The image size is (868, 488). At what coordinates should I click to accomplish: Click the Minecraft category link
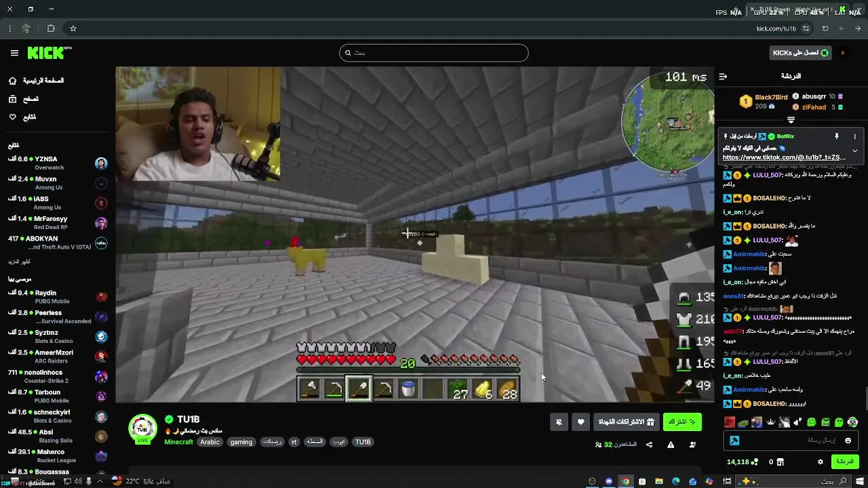click(x=178, y=442)
